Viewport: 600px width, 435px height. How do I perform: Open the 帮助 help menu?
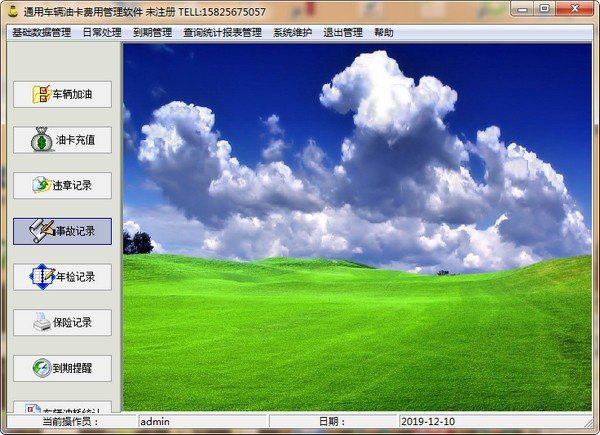384,32
